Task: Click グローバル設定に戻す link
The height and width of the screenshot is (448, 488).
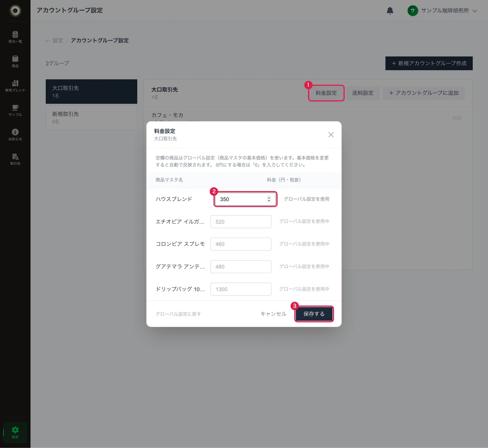Action: point(178,314)
